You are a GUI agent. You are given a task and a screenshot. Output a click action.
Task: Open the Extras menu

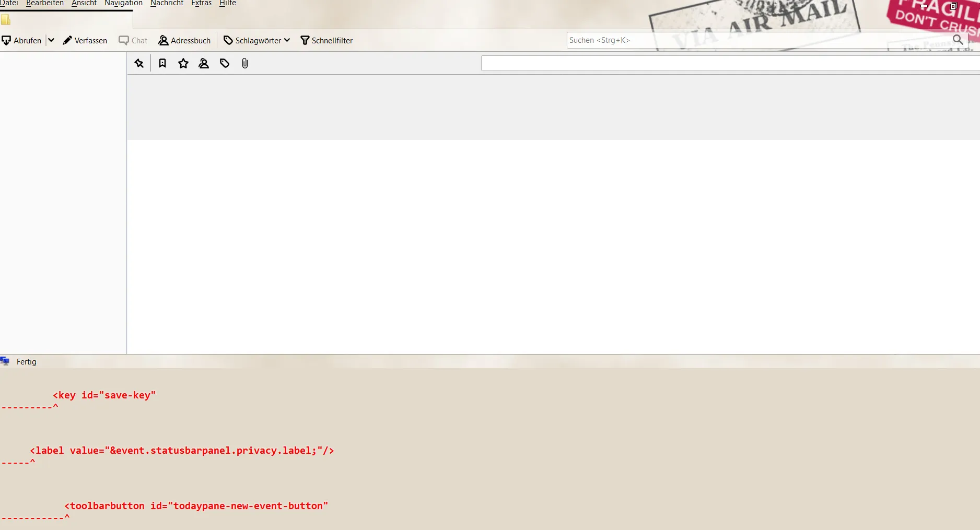[x=201, y=3]
